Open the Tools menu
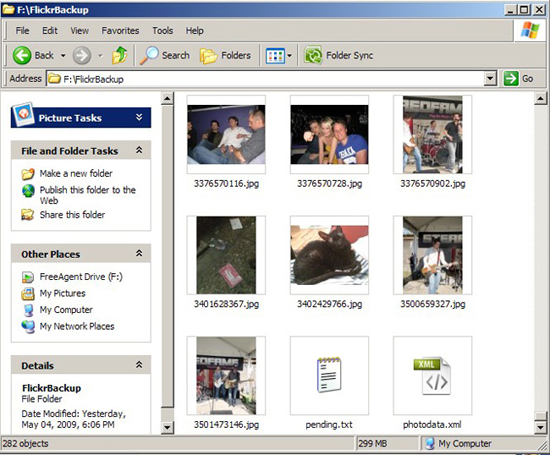The width and height of the screenshot is (550, 455). 162,31
